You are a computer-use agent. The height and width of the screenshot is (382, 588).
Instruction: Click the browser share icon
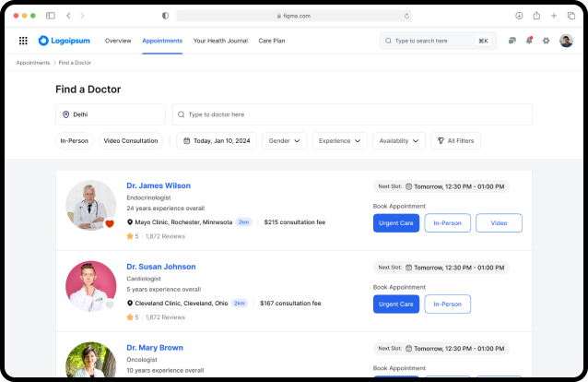[x=536, y=16]
